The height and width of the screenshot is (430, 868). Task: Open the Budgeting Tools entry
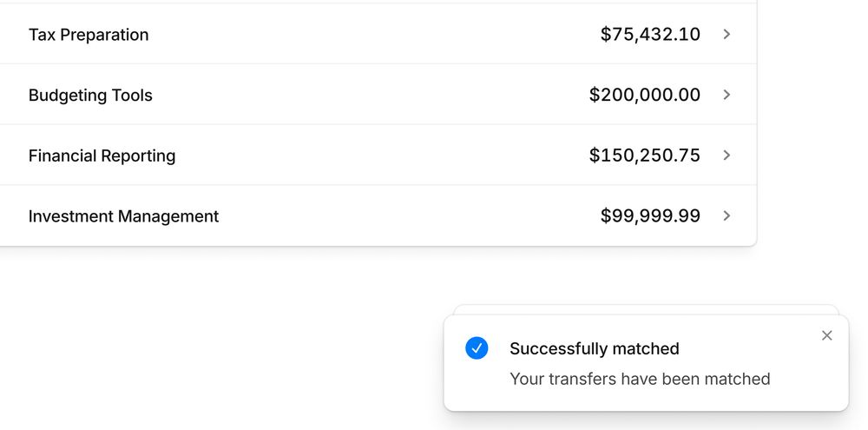(378, 94)
